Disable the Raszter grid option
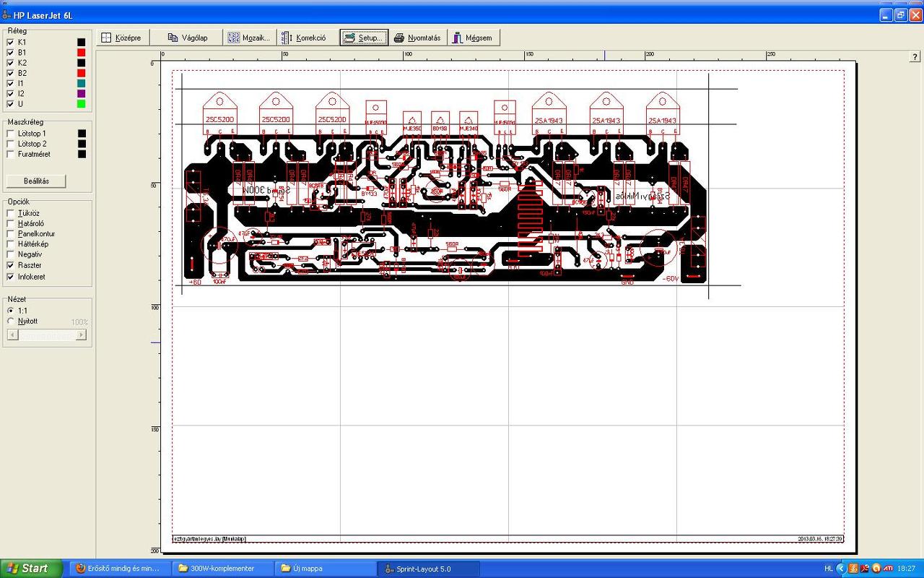 tap(10, 265)
